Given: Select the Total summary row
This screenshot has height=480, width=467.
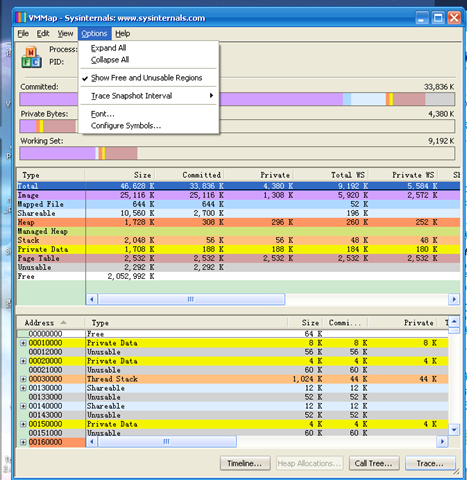Looking at the screenshot, I should tap(239, 186).
